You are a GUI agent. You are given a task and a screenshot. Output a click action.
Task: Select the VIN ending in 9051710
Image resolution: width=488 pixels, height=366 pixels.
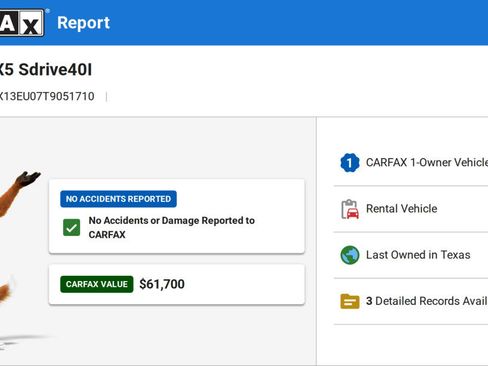click(x=47, y=96)
